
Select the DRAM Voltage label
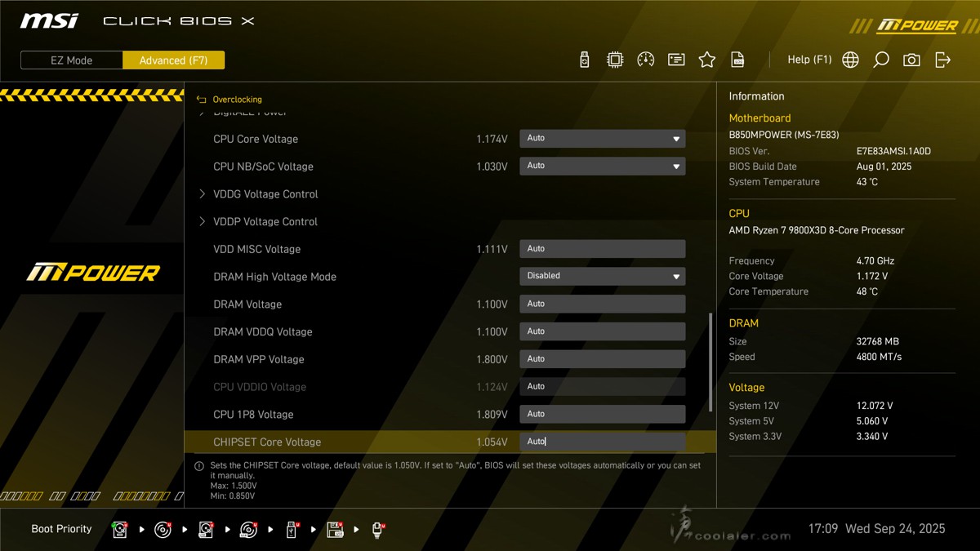247,304
